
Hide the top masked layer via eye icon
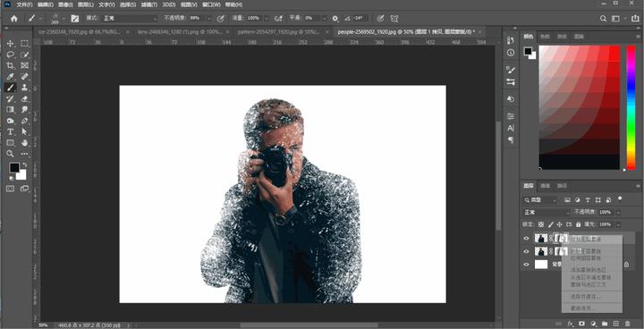pos(527,238)
